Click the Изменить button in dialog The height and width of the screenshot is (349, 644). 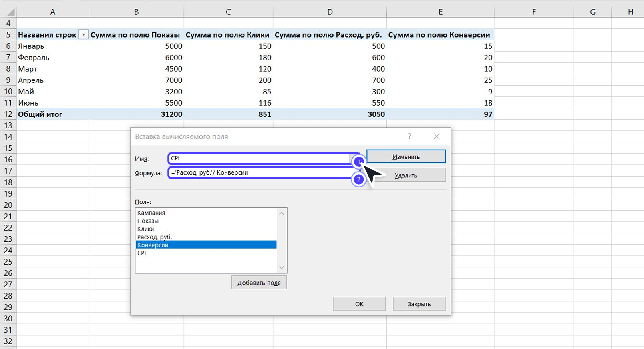point(406,156)
